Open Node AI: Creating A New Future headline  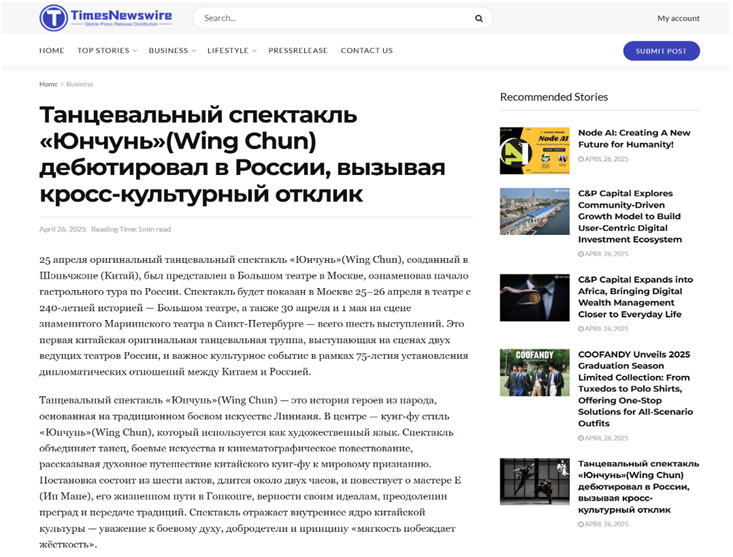tap(634, 138)
